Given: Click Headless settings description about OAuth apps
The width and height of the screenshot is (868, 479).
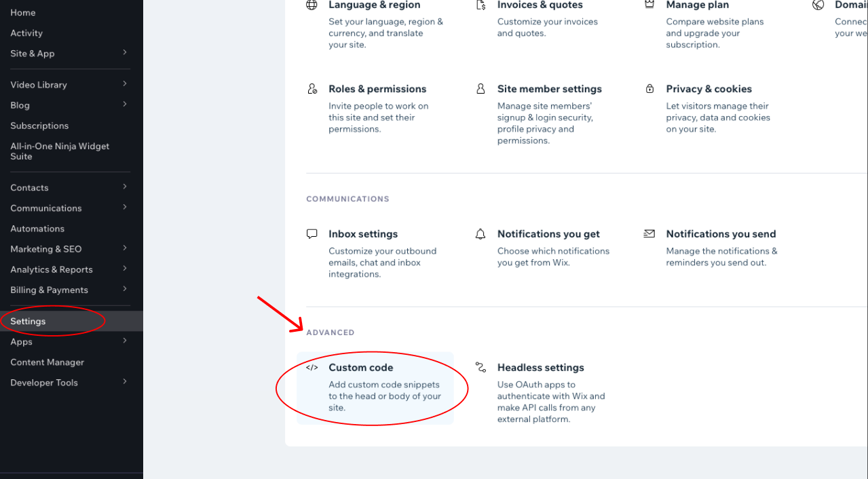Looking at the screenshot, I should [551, 402].
